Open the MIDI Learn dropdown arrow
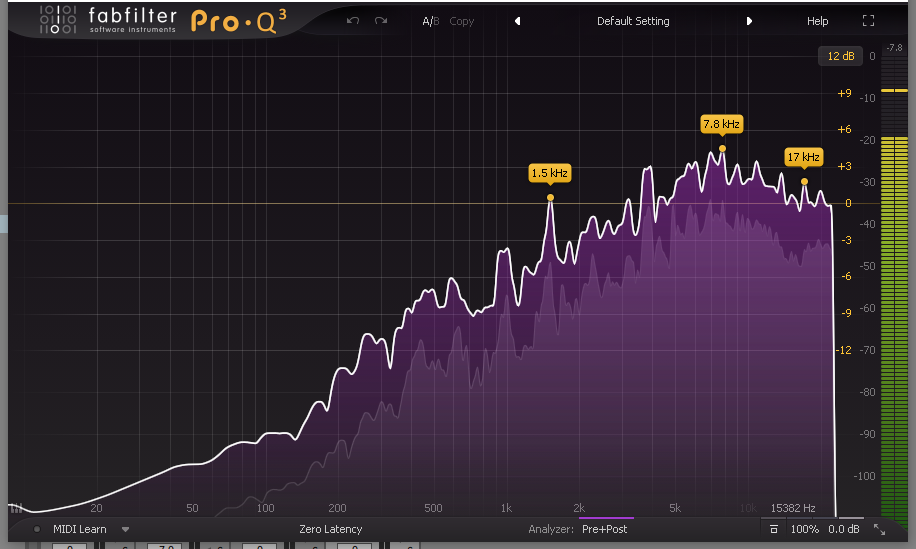Screen dimensions: 916x549 [x=125, y=530]
